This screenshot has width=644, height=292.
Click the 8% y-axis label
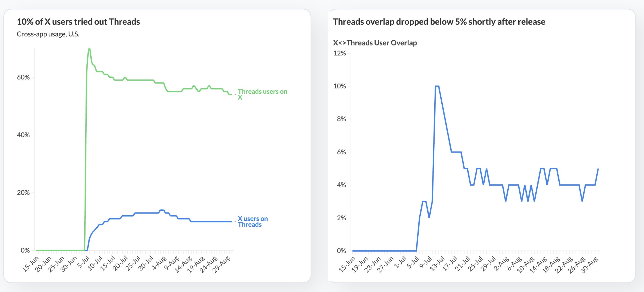click(x=341, y=119)
